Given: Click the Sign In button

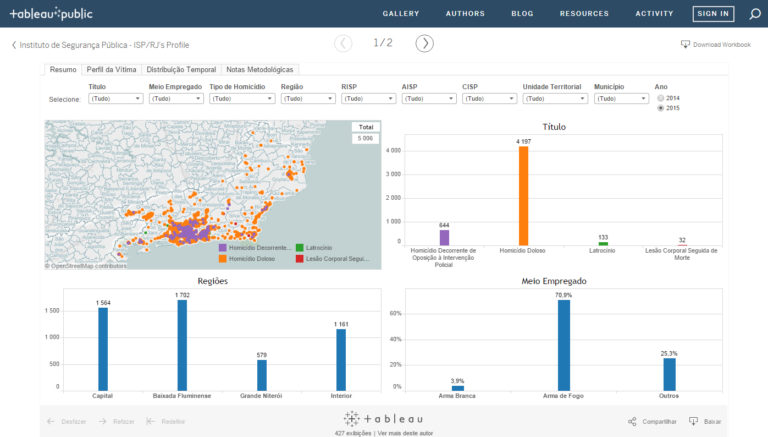Looking at the screenshot, I should coord(713,14).
